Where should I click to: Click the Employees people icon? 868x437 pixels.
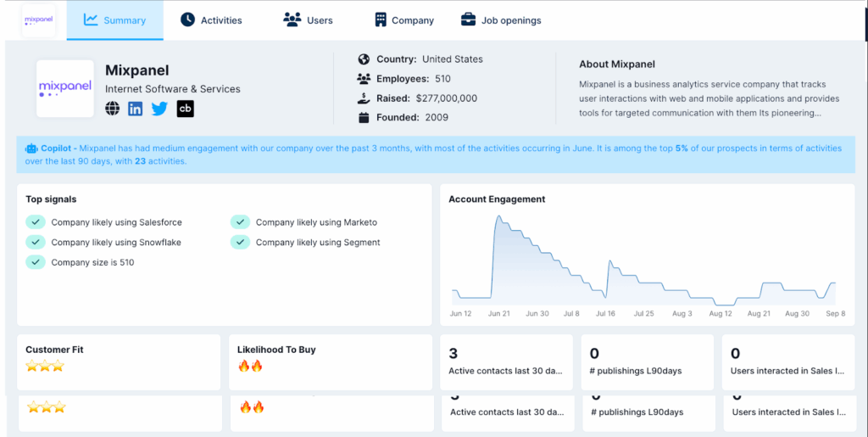click(364, 79)
